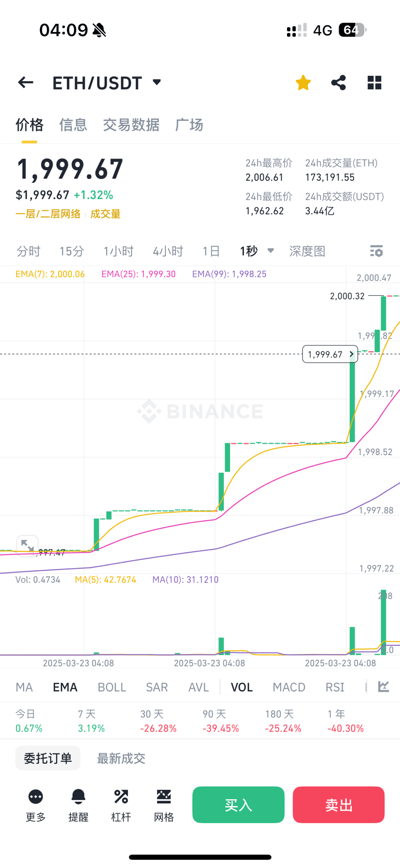
Task: Open the 最新成交 tab
Action: 121,758
